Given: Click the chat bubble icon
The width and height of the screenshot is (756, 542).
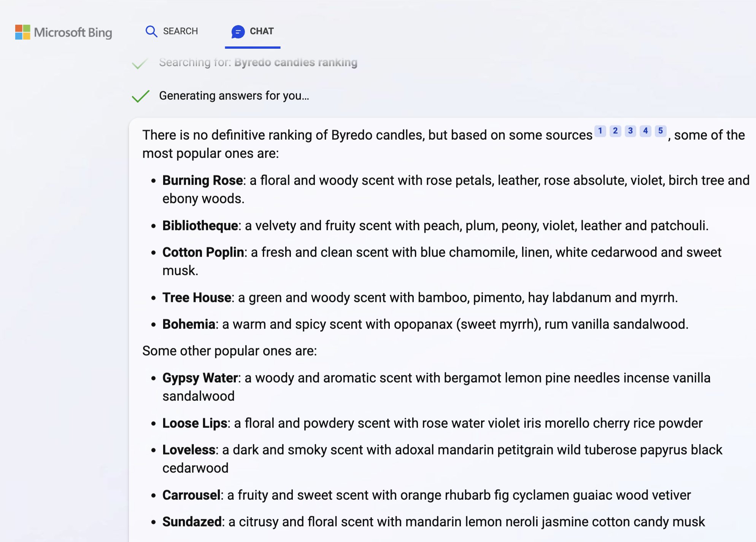Looking at the screenshot, I should point(238,32).
